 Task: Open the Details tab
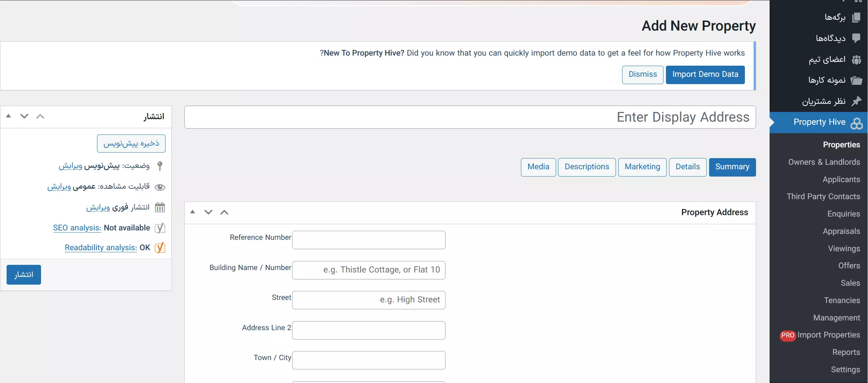[x=688, y=167]
